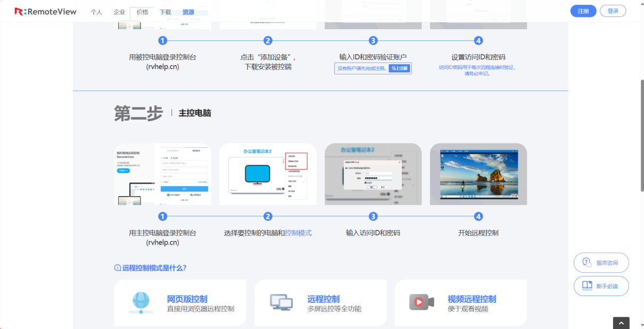Viewport: 644px width, 329px height.
Task: Click the 多屏远控等全功能 description
Action: 334,309
